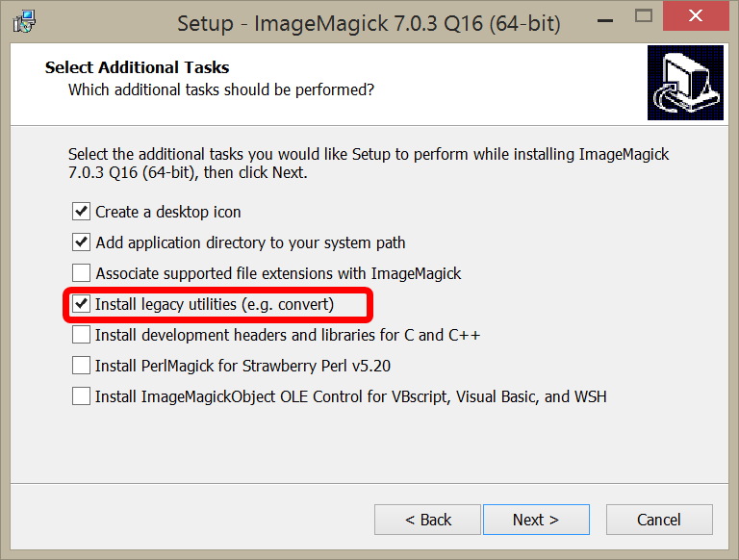739x560 pixels.
Task: Uncheck Create a desktop icon
Action: click(81, 212)
